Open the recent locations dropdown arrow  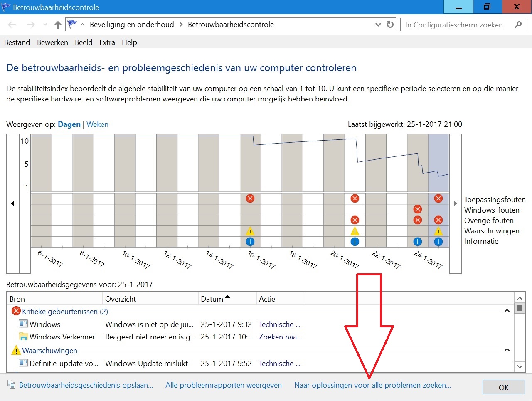[x=45, y=25]
